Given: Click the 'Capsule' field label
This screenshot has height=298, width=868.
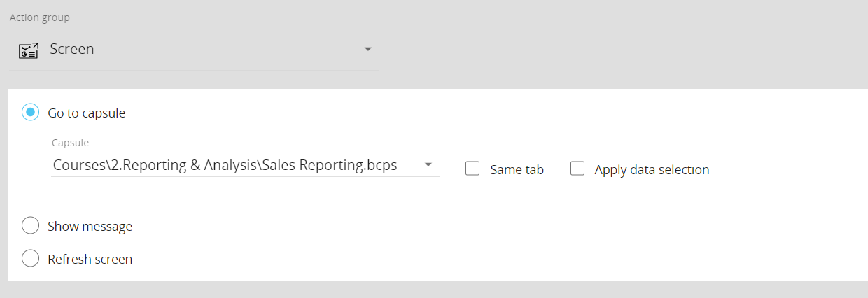Looking at the screenshot, I should (x=71, y=143).
